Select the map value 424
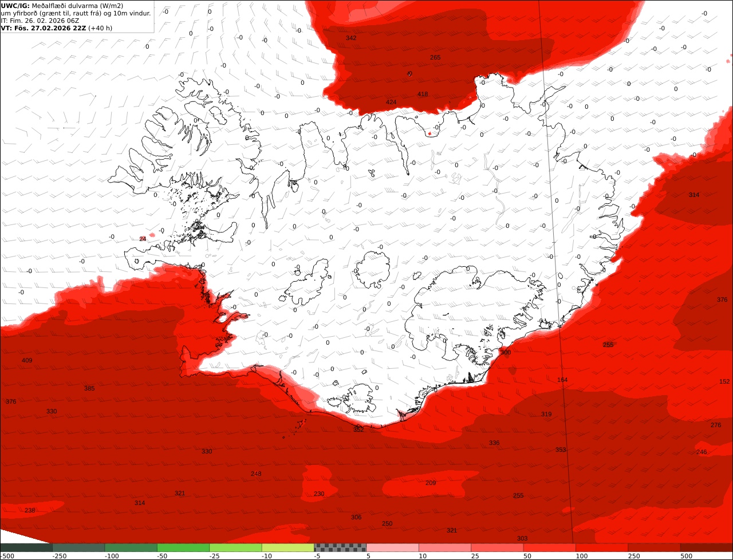The image size is (733, 560). (391, 102)
